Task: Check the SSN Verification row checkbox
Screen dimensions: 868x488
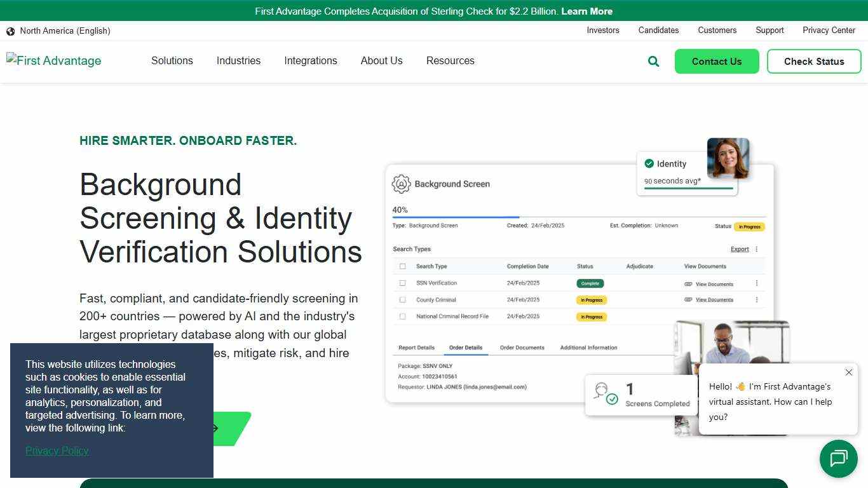Action: coord(402,283)
